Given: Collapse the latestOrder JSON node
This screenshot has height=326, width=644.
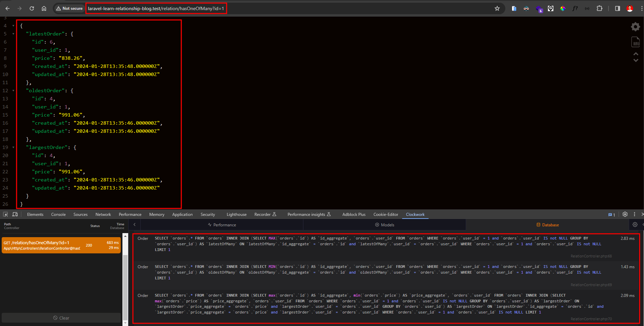Looking at the screenshot, I should 13,34.
